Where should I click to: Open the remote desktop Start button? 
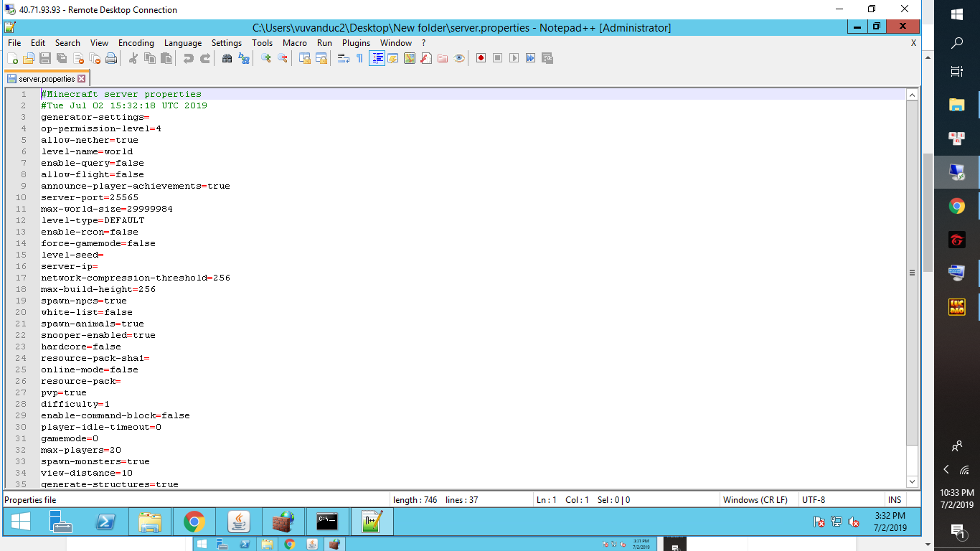point(20,522)
